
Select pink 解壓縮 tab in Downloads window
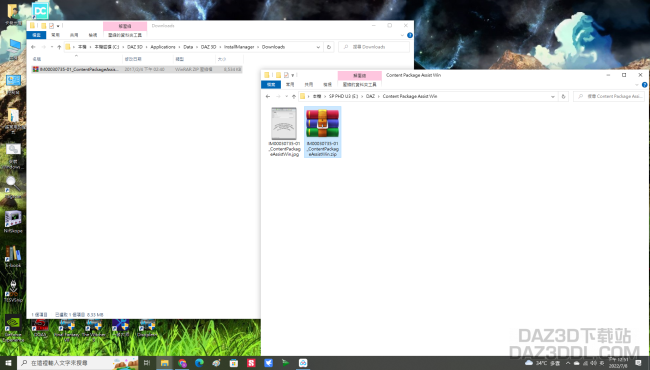coord(125,26)
